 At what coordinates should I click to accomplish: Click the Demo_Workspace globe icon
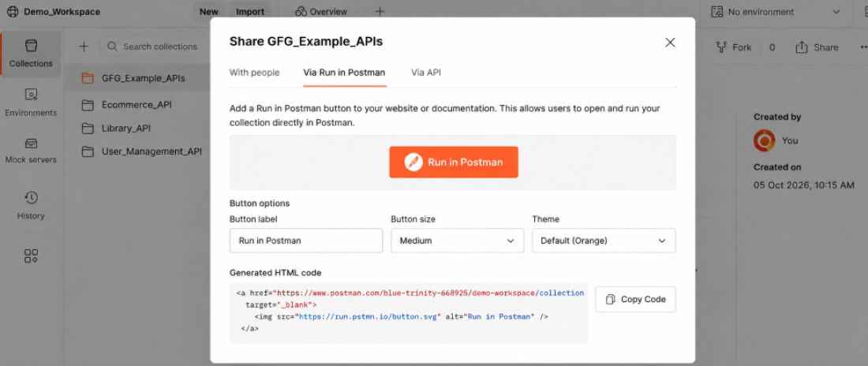12,12
